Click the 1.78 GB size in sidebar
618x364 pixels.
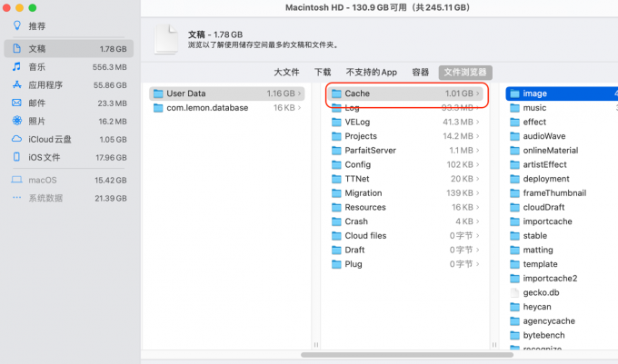pos(113,49)
